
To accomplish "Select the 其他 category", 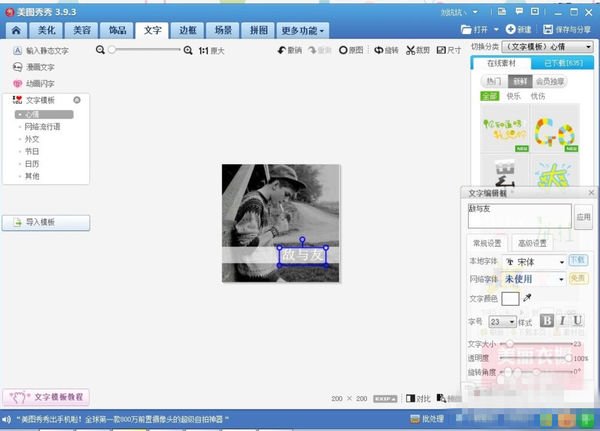I will (32, 176).
